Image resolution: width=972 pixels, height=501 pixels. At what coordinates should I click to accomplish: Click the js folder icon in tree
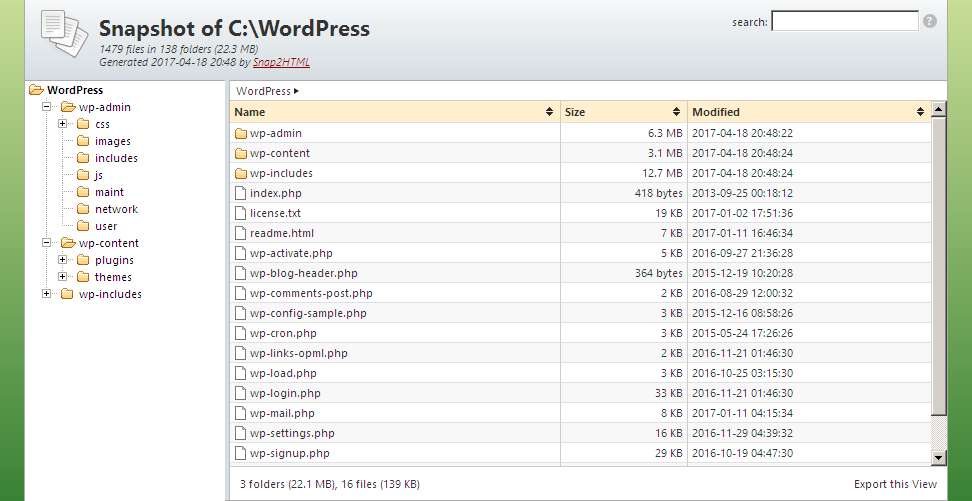point(84,175)
